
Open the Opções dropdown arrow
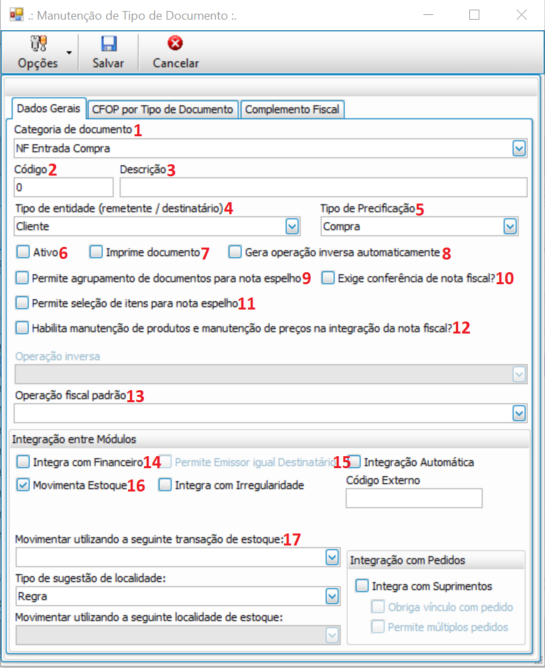click(69, 52)
